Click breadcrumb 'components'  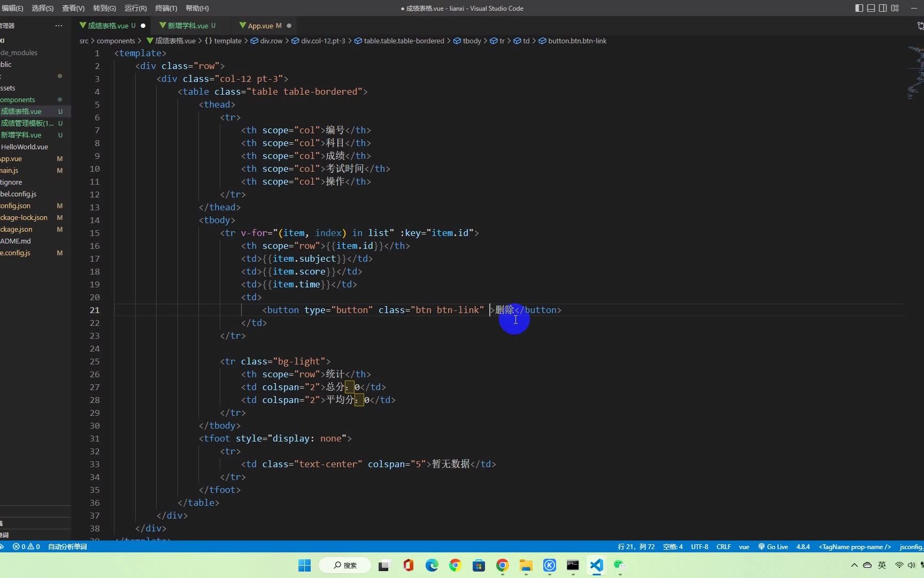(x=115, y=41)
